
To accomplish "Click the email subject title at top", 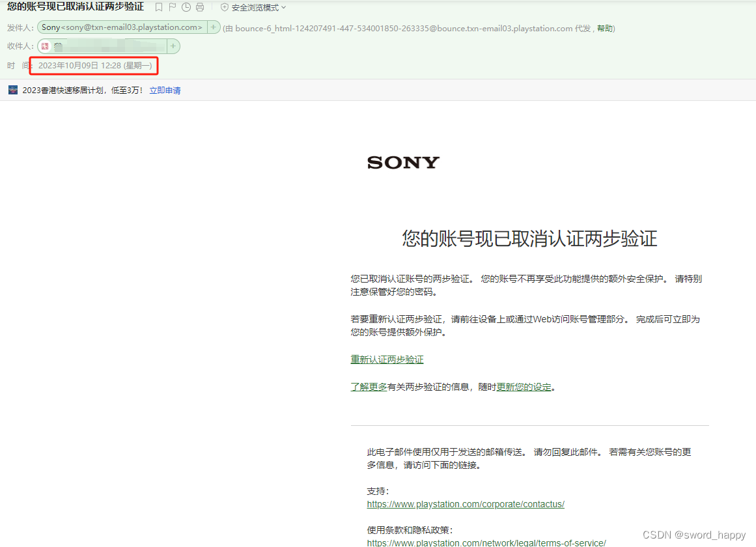I will point(76,7).
